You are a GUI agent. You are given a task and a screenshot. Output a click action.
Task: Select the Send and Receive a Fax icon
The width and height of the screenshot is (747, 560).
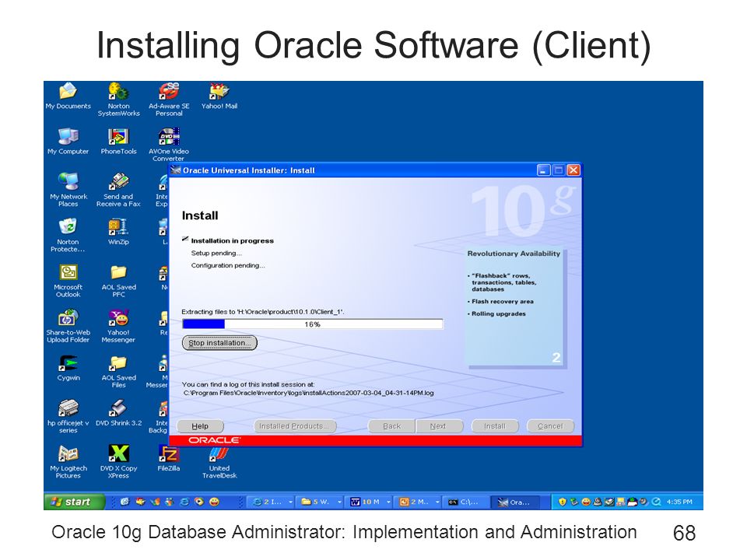[x=118, y=190]
